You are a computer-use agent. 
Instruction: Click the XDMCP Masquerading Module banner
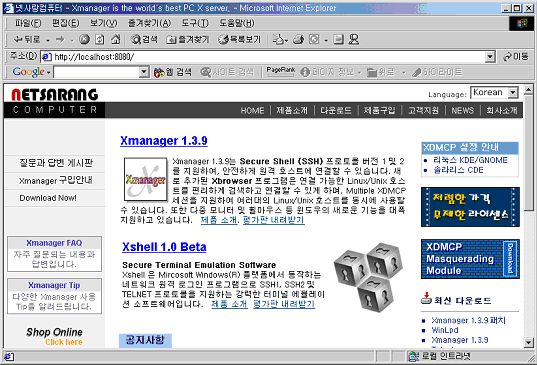470,259
